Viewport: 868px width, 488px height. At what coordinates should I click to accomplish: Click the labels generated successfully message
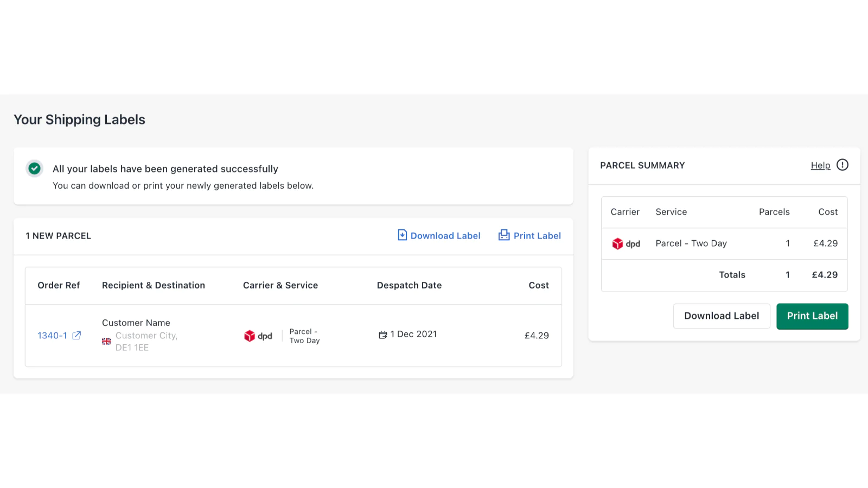pyautogui.click(x=165, y=169)
